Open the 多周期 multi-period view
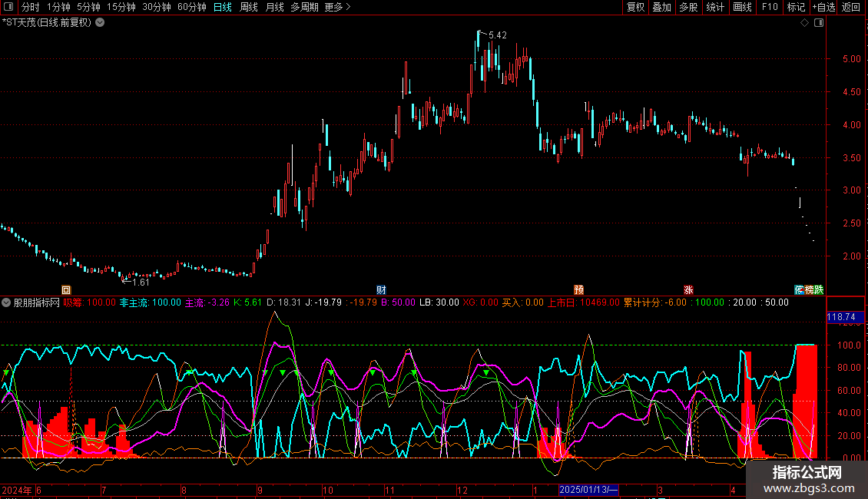Image resolution: width=868 pixels, height=499 pixels. [304, 7]
